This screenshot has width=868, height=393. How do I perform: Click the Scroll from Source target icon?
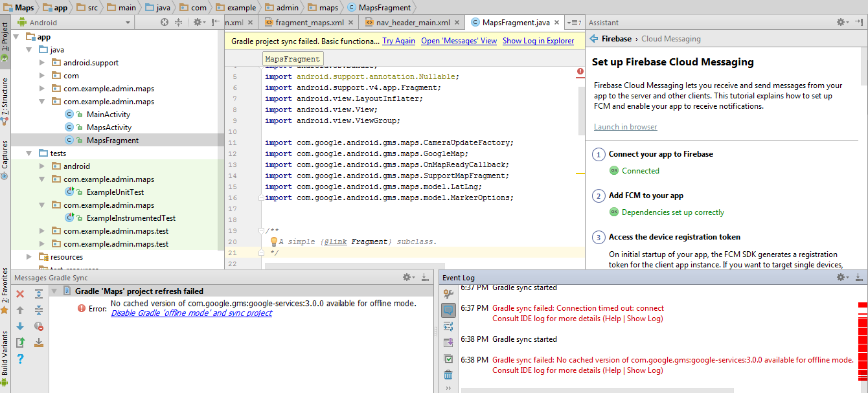coord(165,23)
